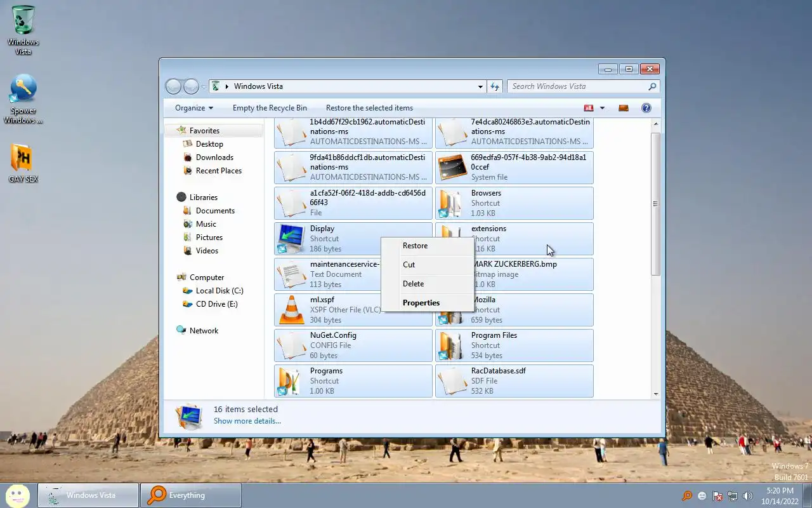Switch to Everything taskbar button
The width and height of the screenshot is (812, 508).
[x=191, y=495]
